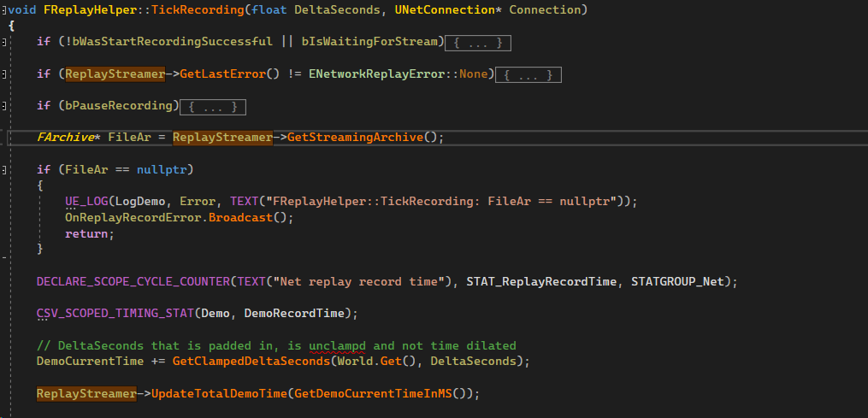Image resolution: width=868 pixels, height=418 pixels.
Task: Click DemoRecordTime argument
Action: pyautogui.click(x=294, y=314)
